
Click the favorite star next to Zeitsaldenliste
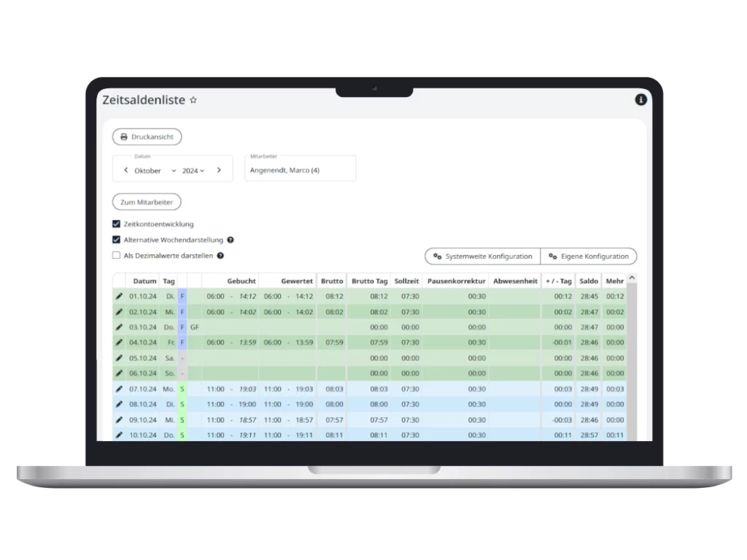click(193, 101)
